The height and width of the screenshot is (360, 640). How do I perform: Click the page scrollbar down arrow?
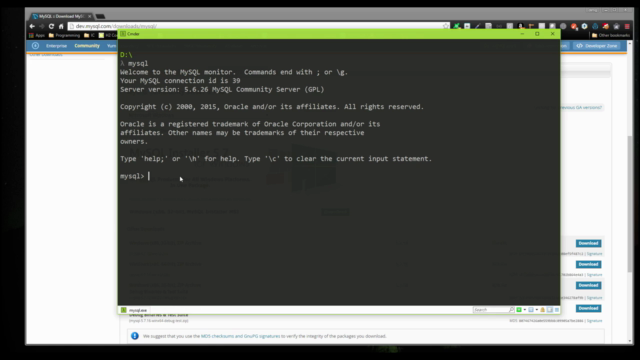630,341
